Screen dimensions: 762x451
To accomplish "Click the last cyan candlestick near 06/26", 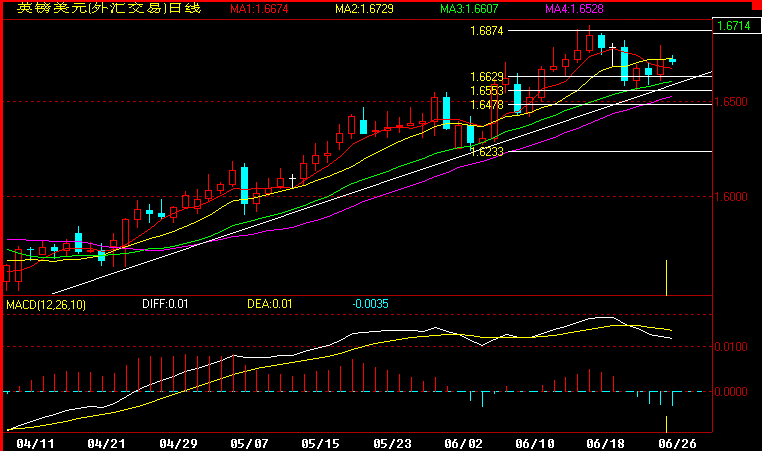I will (673, 60).
